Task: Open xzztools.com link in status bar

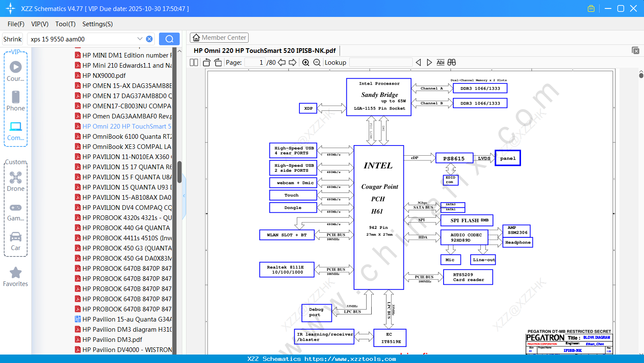Action: (351, 359)
